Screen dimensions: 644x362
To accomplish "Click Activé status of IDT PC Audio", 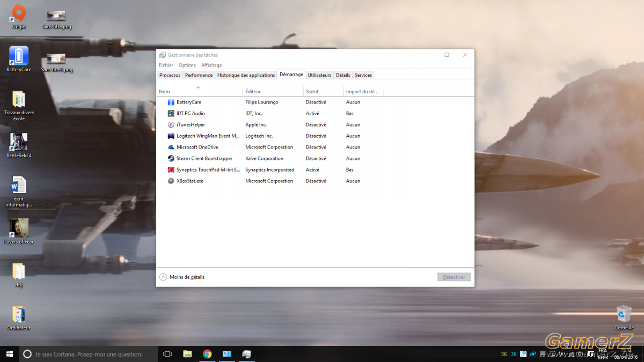I will click(x=312, y=113).
